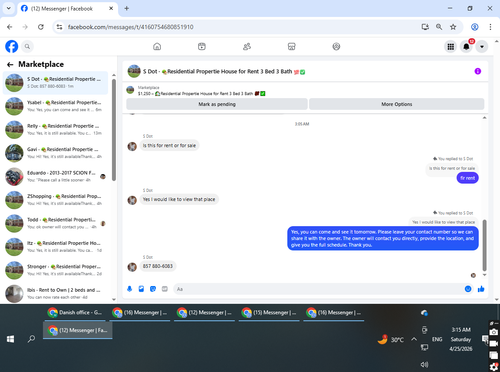
Task: Click the 'fir rent' sent message bubble
Action: pyautogui.click(x=467, y=178)
